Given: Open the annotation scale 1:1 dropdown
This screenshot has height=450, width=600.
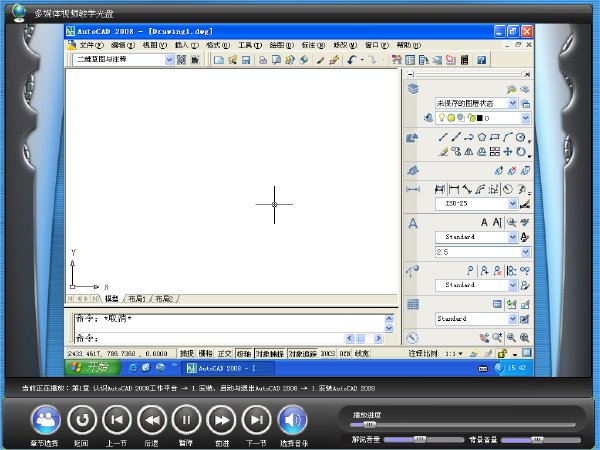Looking at the screenshot, I should [454, 354].
